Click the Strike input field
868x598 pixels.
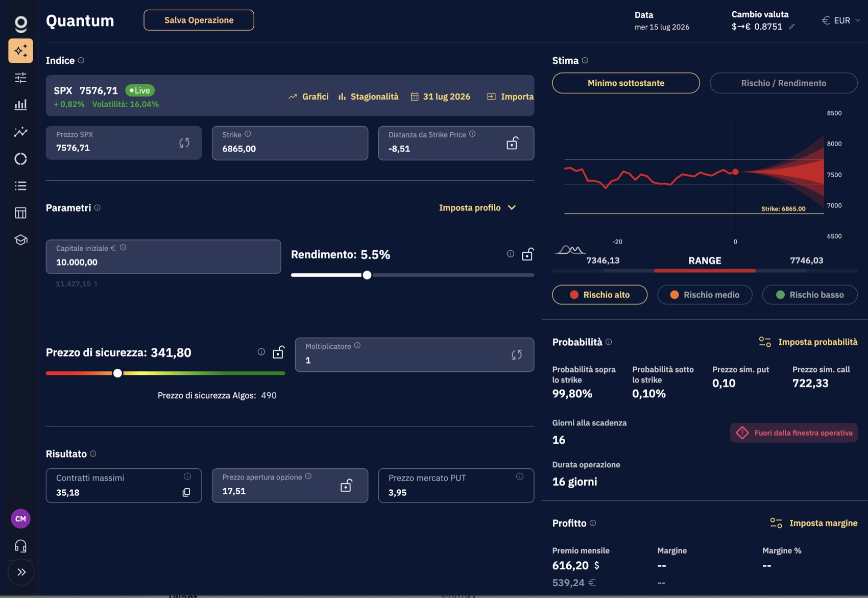(290, 143)
